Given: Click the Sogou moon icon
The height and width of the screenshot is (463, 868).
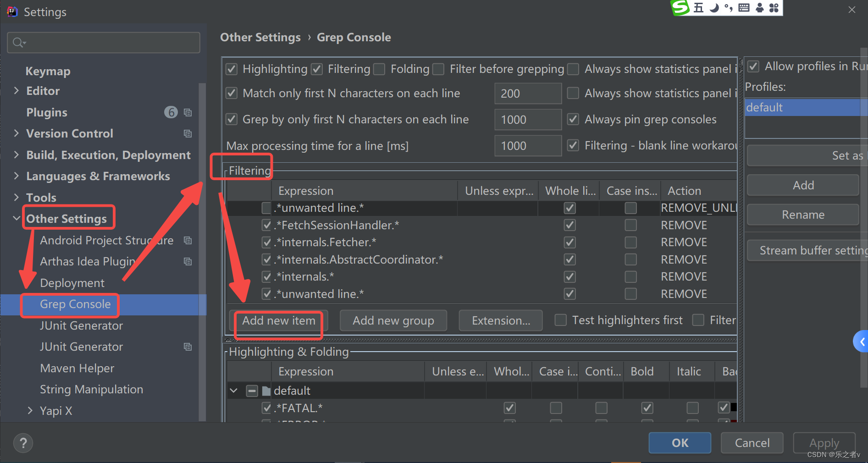Looking at the screenshot, I should click(x=714, y=8).
